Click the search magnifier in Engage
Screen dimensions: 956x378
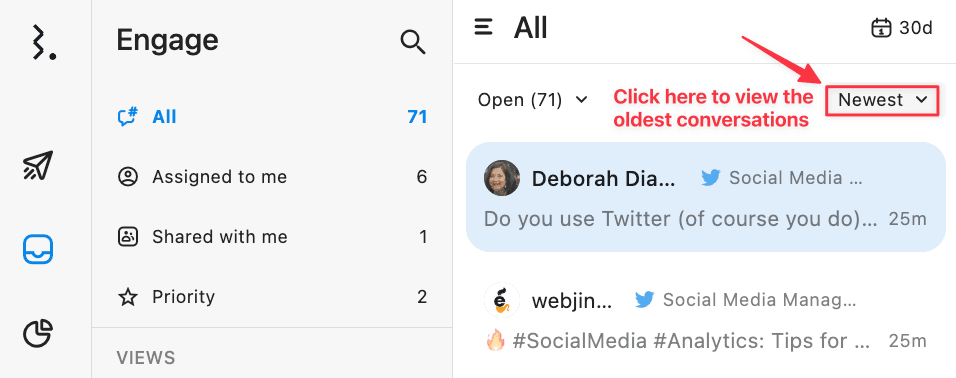tap(413, 43)
